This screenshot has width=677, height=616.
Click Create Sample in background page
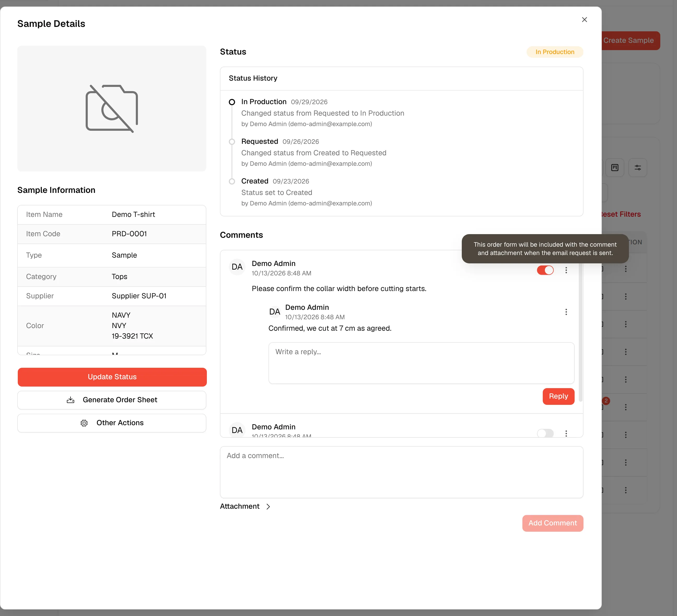click(x=631, y=41)
